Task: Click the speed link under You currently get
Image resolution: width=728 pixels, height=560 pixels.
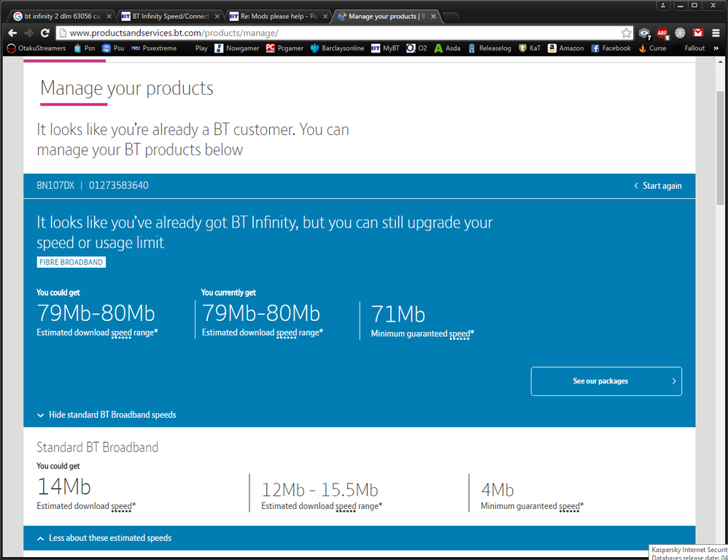Action: (287, 332)
